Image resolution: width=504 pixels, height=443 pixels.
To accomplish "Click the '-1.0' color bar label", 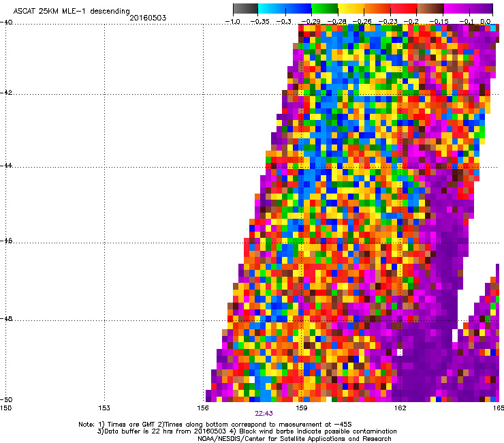I will 233,22.
